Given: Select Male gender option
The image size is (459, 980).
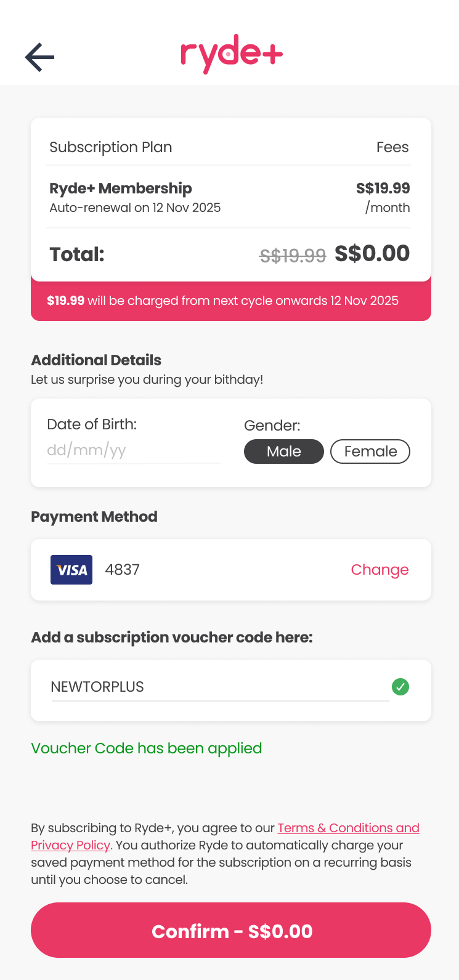Looking at the screenshot, I should pos(284,452).
